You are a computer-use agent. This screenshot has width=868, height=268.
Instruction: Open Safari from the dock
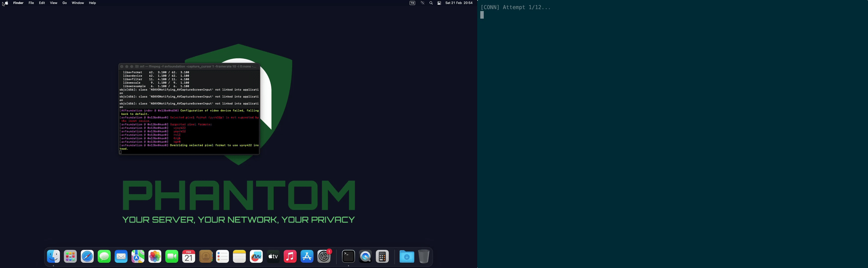pyautogui.click(x=87, y=256)
